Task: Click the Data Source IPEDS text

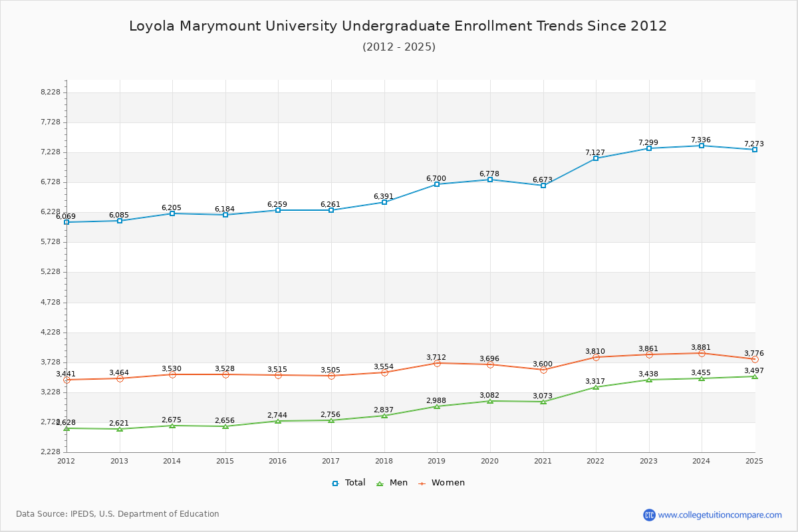Action: pyautogui.click(x=118, y=514)
